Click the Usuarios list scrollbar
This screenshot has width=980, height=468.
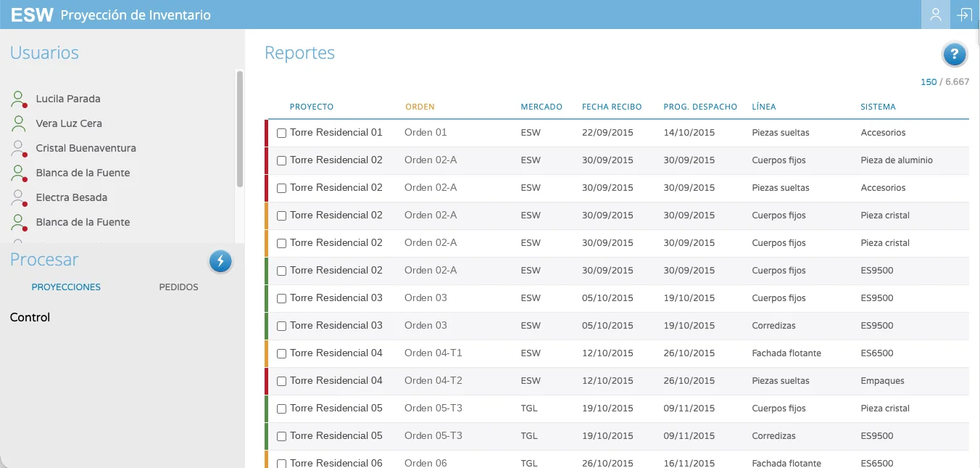[x=240, y=128]
